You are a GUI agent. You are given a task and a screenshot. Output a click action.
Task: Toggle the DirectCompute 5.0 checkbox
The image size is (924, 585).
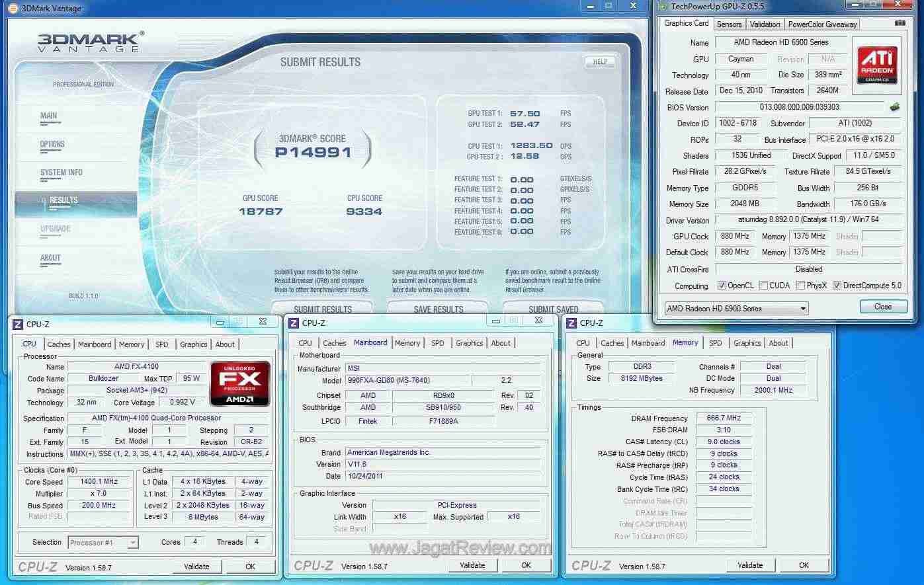837,286
